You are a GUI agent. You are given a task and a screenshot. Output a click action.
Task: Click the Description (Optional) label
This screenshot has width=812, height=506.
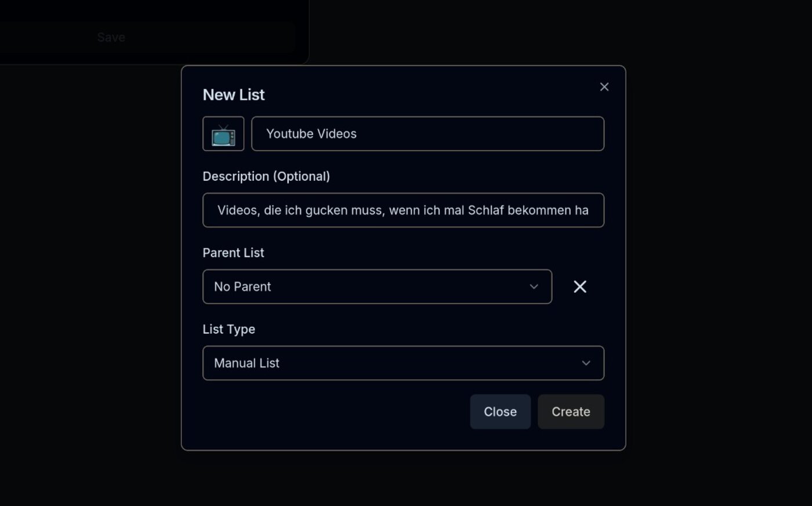pos(266,176)
